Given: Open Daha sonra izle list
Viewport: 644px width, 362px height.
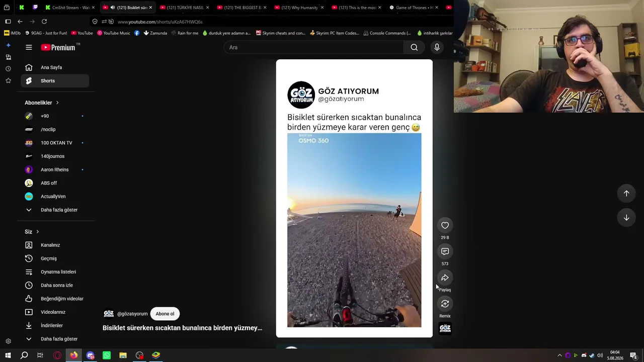Looking at the screenshot, I should [x=54, y=286].
